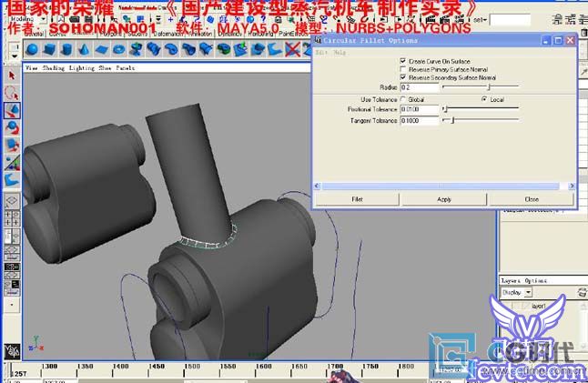
Task: Open the Shading menu in viewport
Action: 54,68
